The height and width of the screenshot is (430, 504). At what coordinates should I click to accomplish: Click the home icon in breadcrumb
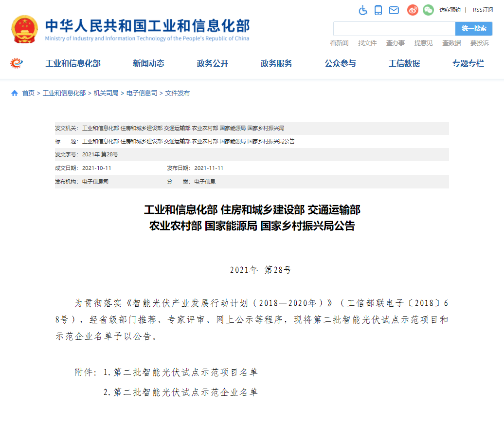pyautogui.click(x=15, y=93)
